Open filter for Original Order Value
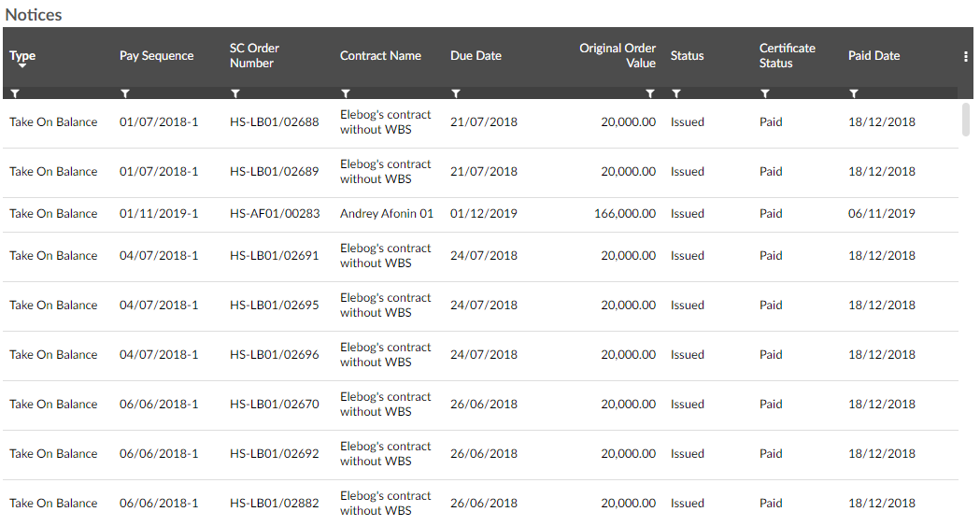This screenshot has width=980, height=526. 650,93
